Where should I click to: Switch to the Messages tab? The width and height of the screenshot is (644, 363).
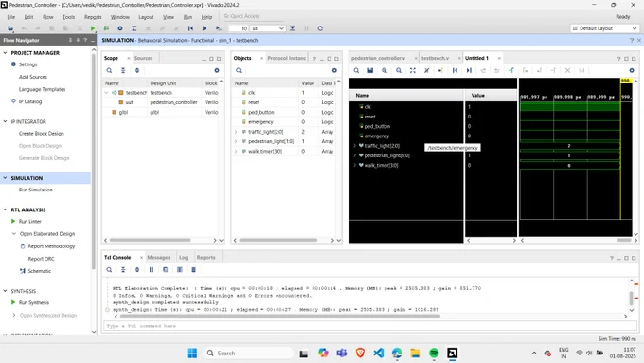click(x=158, y=258)
